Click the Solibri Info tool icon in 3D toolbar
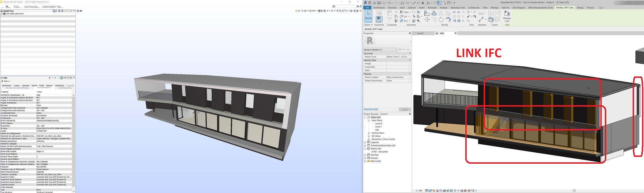 click(310, 11)
